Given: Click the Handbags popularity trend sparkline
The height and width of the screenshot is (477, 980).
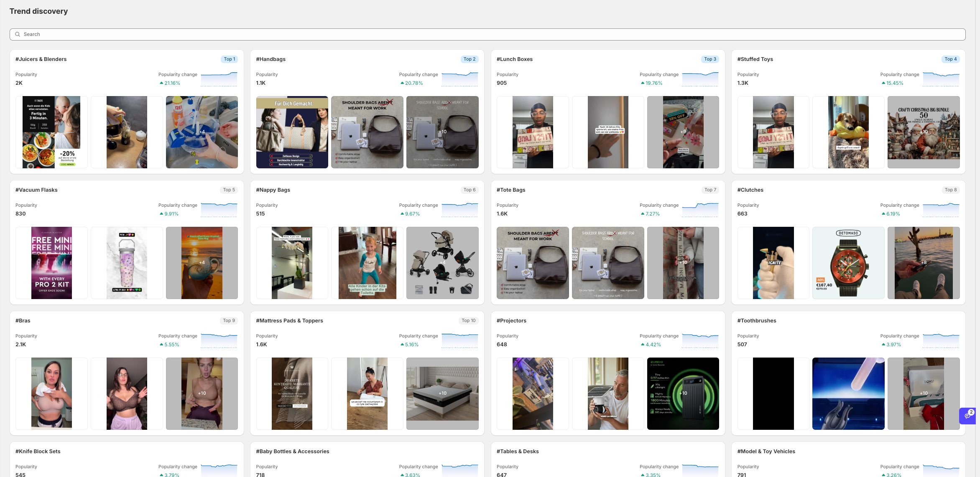Looking at the screenshot, I should point(459,79).
